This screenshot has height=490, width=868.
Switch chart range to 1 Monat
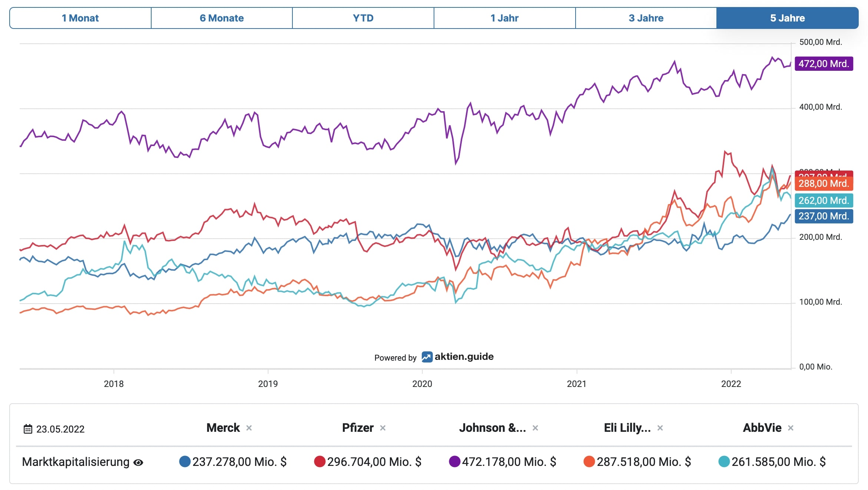pos(80,18)
